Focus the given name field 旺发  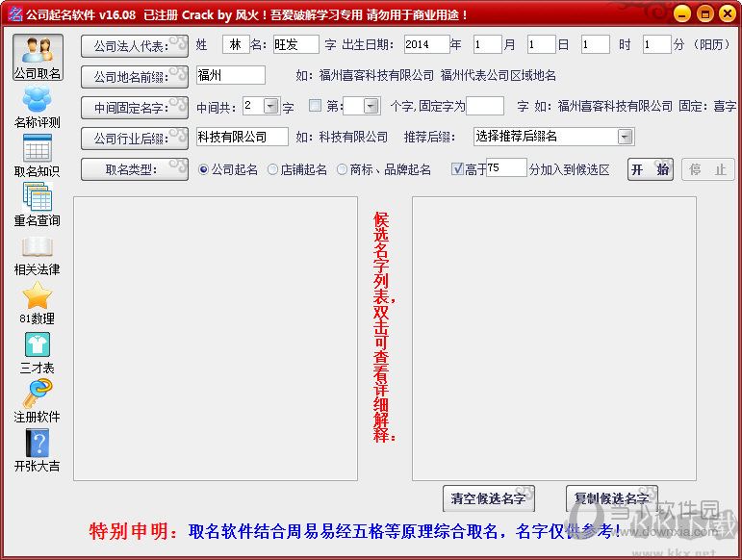295,44
